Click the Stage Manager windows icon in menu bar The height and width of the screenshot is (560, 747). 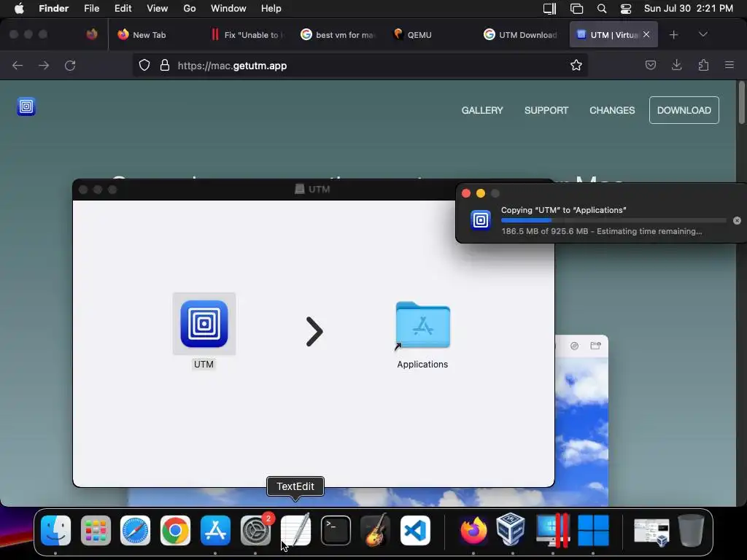tap(576, 9)
